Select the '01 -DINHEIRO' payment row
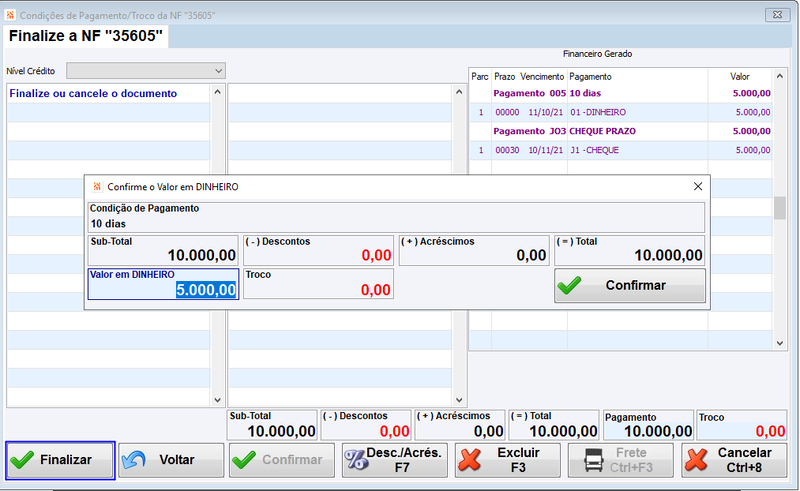 pyautogui.click(x=620, y=112)
